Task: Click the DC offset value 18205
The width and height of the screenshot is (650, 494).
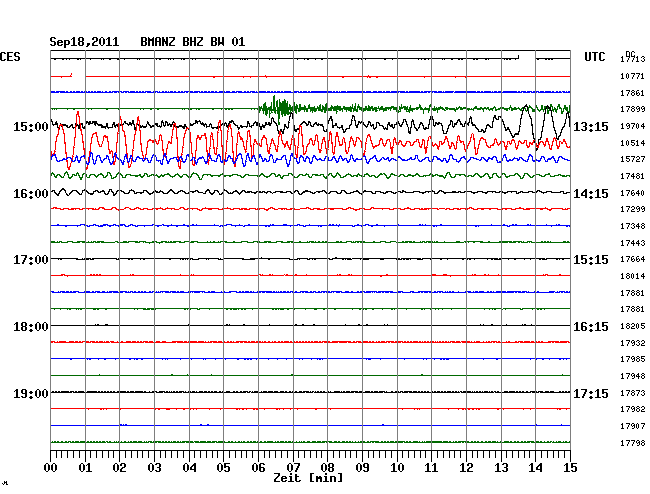Action: pos(633,327)
